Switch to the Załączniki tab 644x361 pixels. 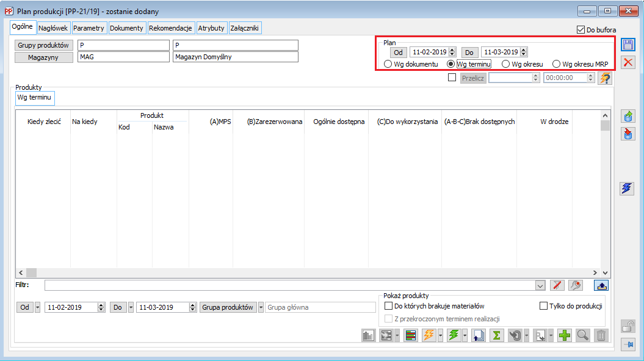click(x=245, y=28)
